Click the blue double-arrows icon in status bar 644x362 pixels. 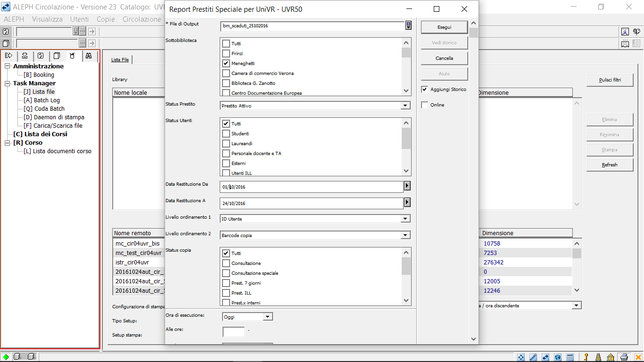(545, 357)
